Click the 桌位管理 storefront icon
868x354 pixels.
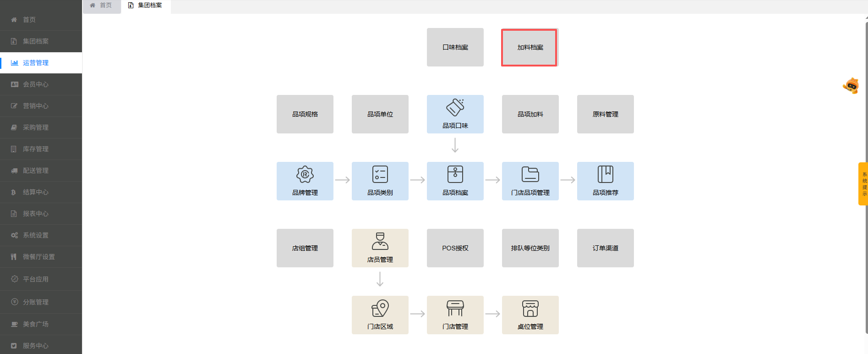tap(530, 309)
